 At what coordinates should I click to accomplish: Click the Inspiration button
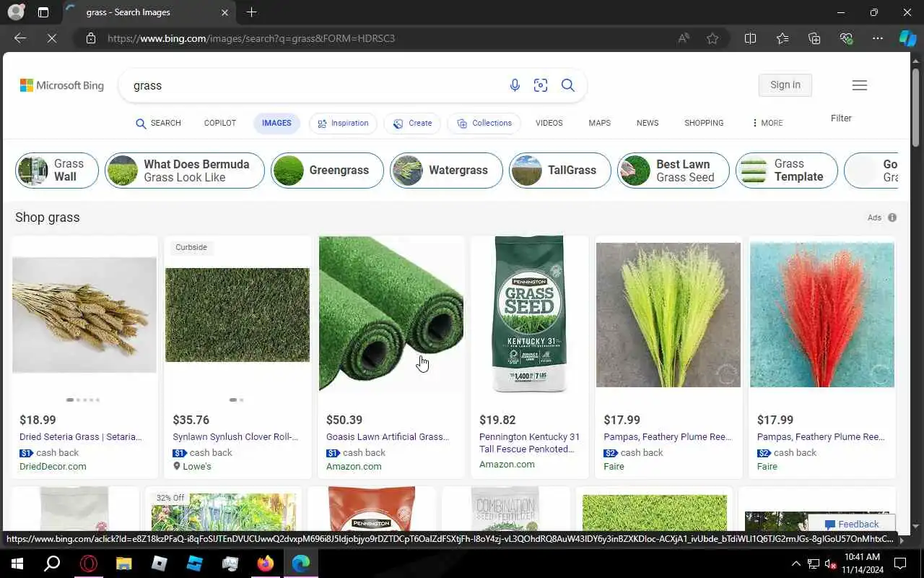[343, 123]
